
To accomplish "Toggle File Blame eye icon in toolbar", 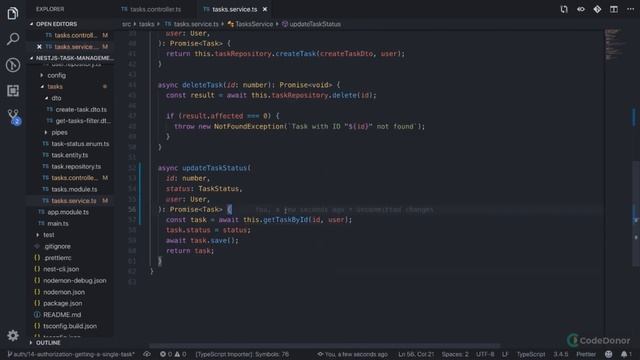I will pos(581,9).
